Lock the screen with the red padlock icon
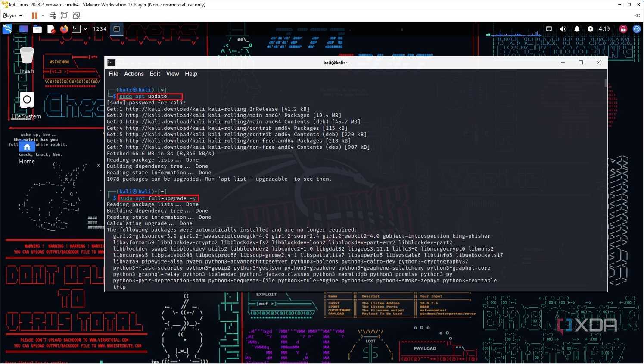644x364 pixels. tap(623, 29)
